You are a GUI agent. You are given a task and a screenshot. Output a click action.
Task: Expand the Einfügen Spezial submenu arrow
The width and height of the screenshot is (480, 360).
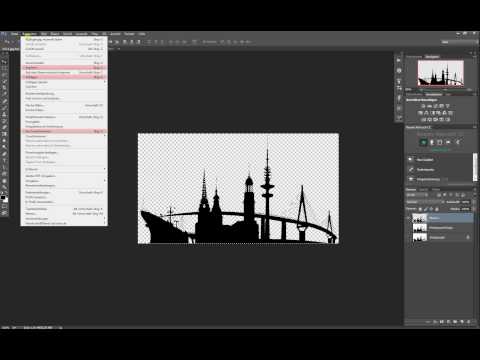coord(105,82)
